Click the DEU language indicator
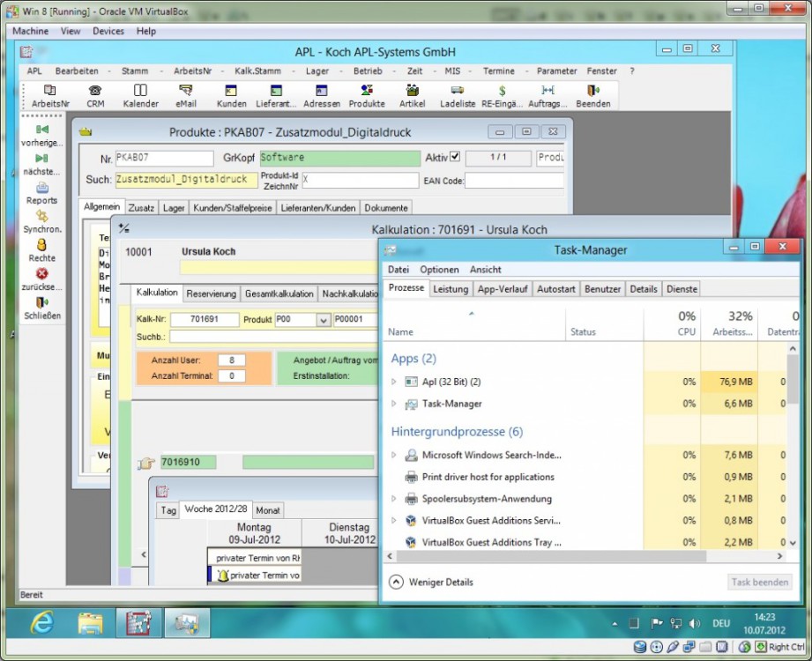 click(721, 624)
